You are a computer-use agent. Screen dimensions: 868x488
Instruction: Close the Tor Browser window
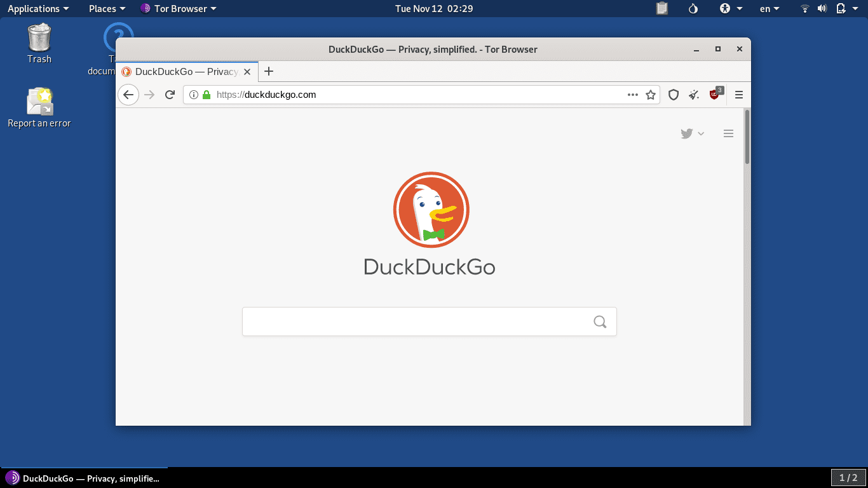[x=740, y=49]
